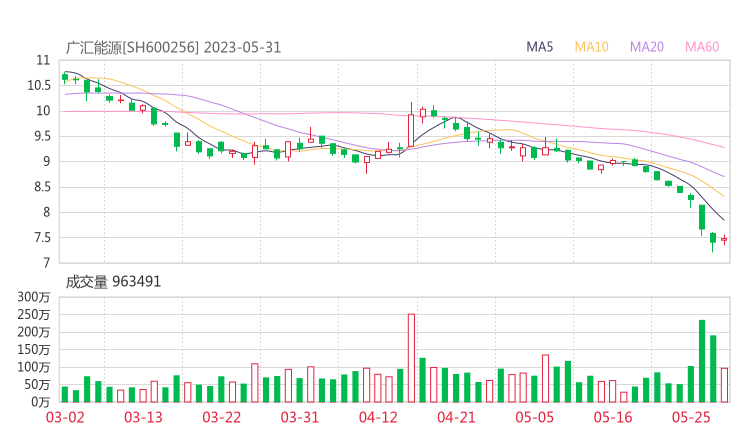Toggle the MA5 legend entry

(539, 47)
